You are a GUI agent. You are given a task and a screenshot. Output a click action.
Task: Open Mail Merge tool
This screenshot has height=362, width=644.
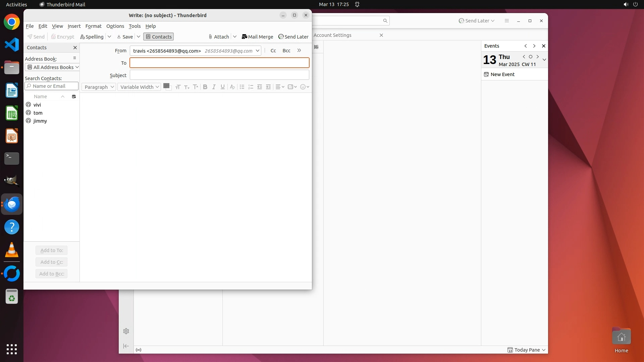pyautogui.click(x=257, y=37)
